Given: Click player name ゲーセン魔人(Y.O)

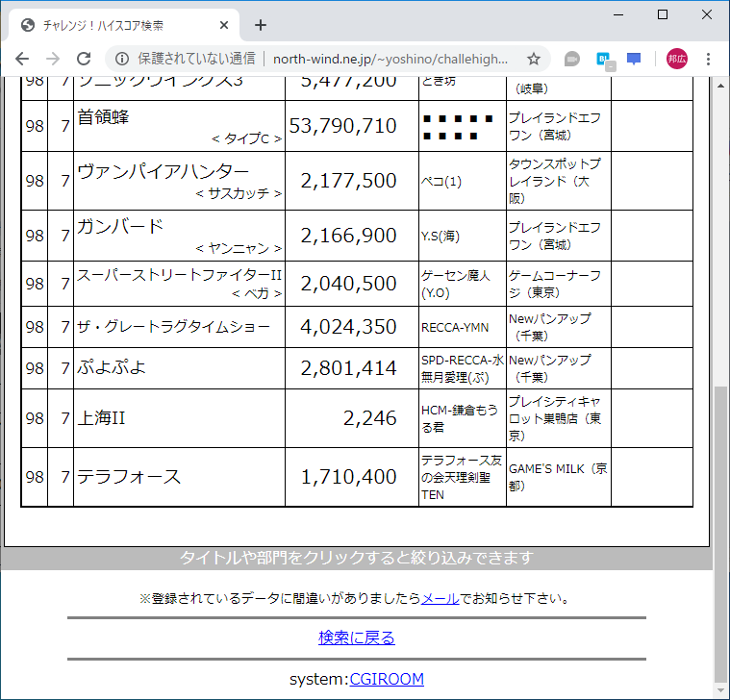Looking at the screenshot, I should [455, 284].
